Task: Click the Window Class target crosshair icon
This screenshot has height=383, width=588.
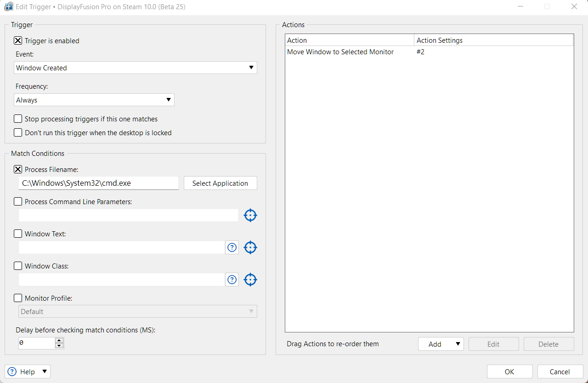Action: point(250,280)
